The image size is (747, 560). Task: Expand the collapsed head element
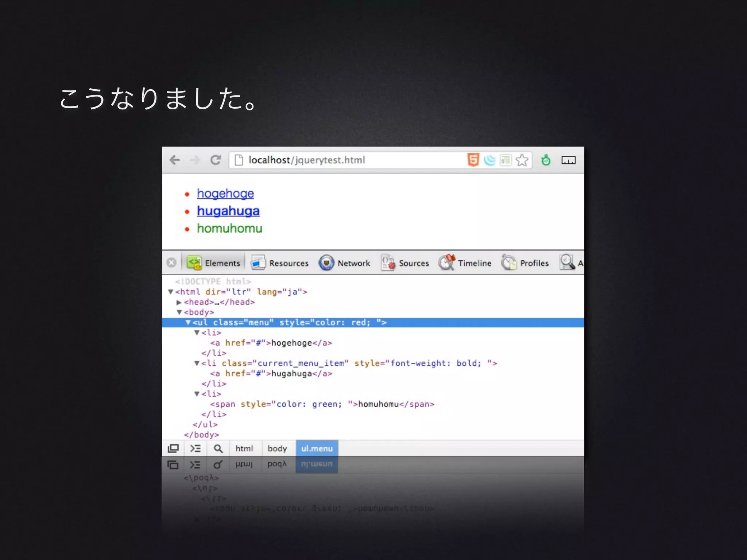[x=179, y=302]
